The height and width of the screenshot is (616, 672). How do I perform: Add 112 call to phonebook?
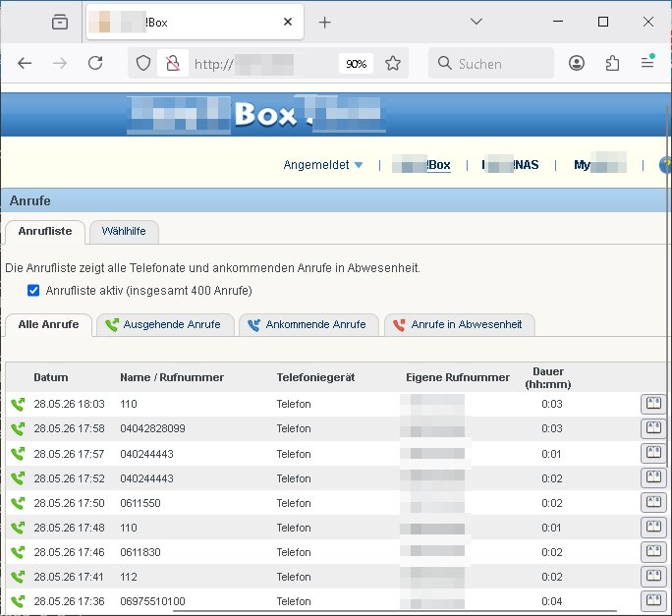point(653,576)
